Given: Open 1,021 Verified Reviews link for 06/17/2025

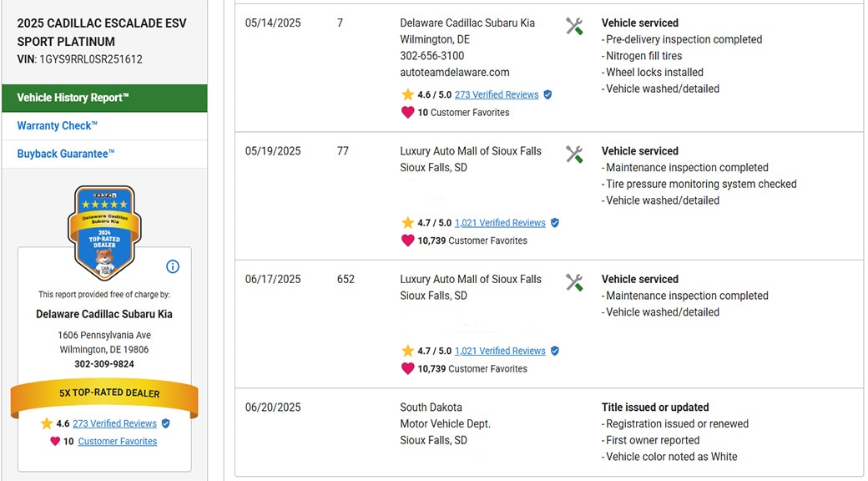Looking at the screenshot, I should point(500,352).
